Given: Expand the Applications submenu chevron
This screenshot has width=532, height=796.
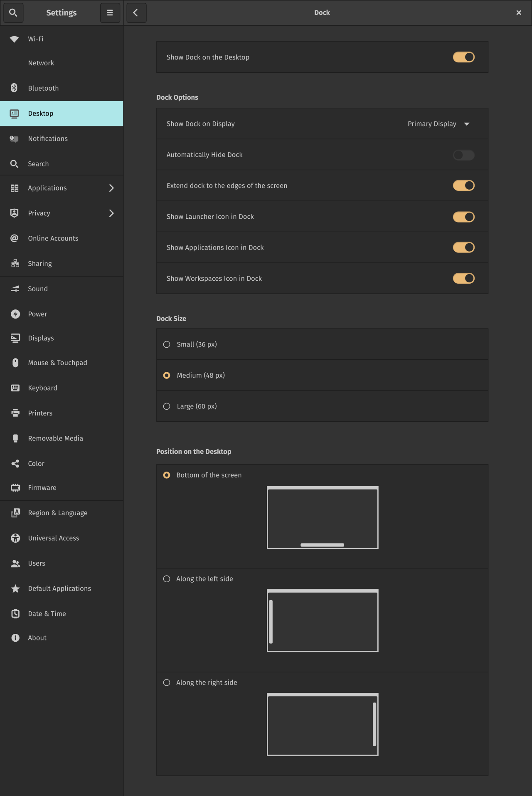Looking at the screenshot, I should click(111, 188).
